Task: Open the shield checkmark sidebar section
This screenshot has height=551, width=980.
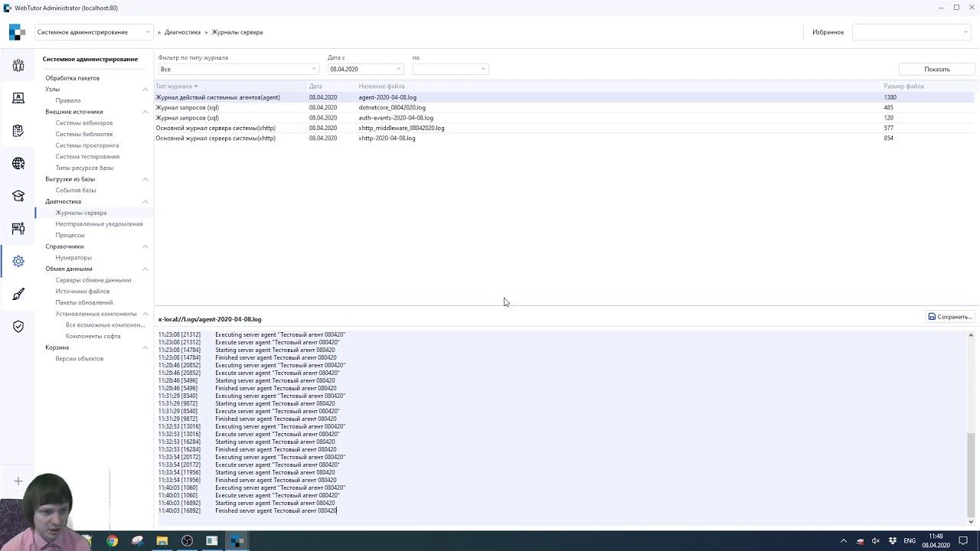Action: [18, 326]
